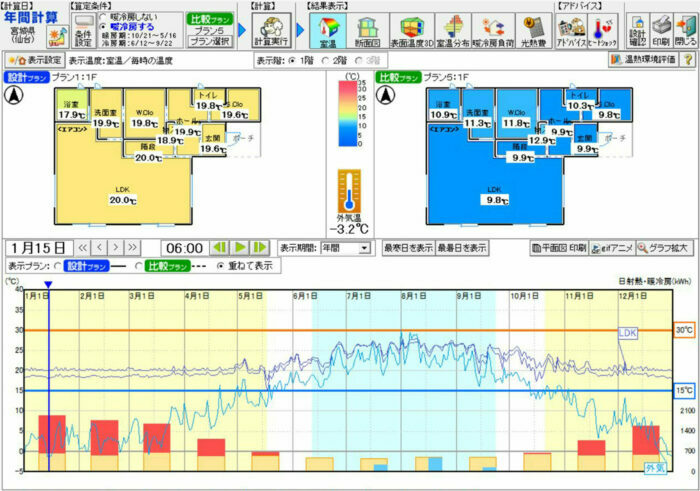Select the disabled 3階 floor radio
The height and width of the screenshot is (491, 700).
click(358, 60)
